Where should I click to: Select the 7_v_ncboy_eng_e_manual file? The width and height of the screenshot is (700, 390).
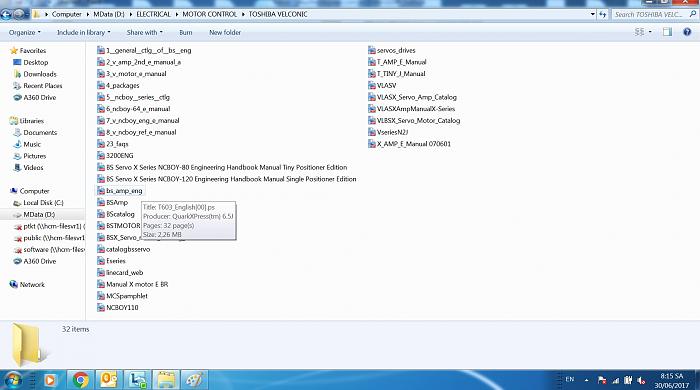coord(138,120)
